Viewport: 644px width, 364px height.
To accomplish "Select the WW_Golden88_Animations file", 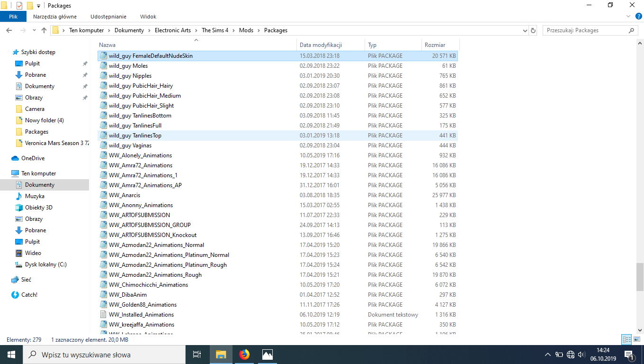I will (x=278, y=305).
